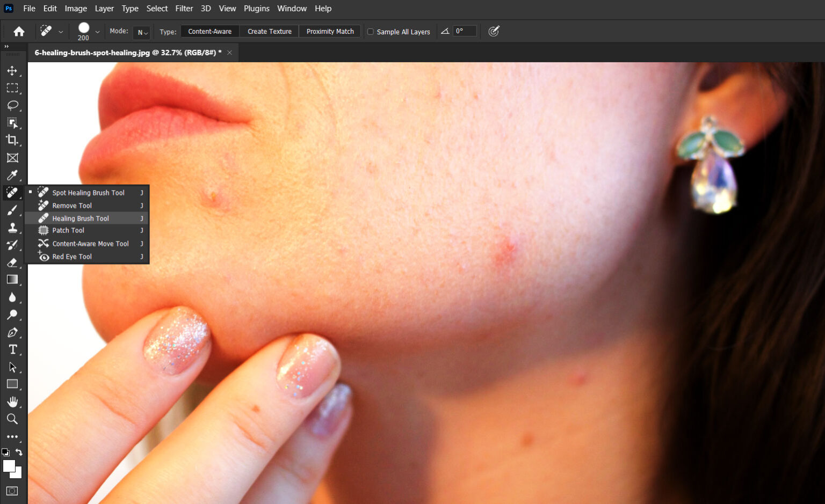Select the Eyedropper tool
825x504 pixels.
12,175
